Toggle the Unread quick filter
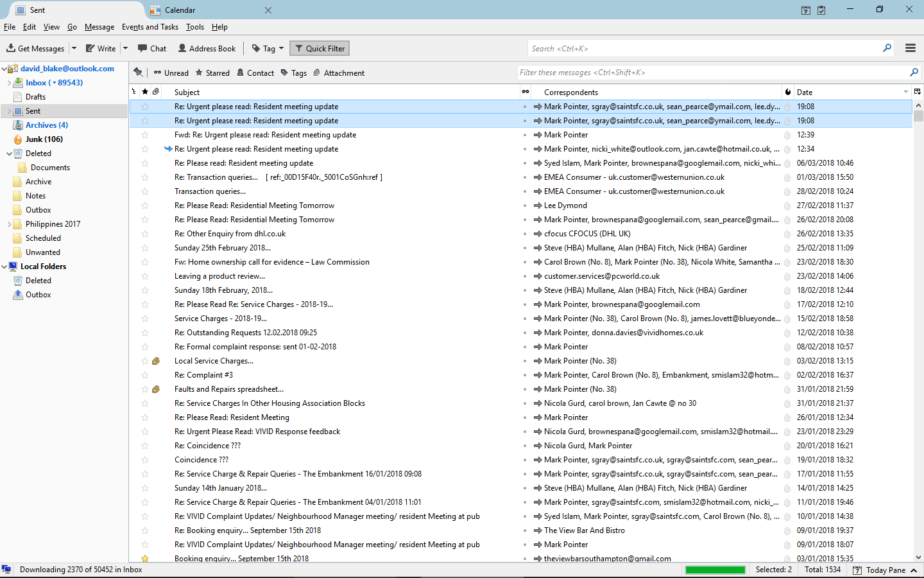Viewport: 924px width, 578px height. [171, 73]
